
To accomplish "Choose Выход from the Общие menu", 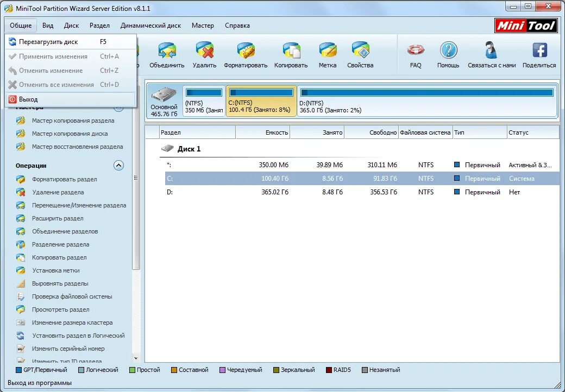I will tap(71, 99).
